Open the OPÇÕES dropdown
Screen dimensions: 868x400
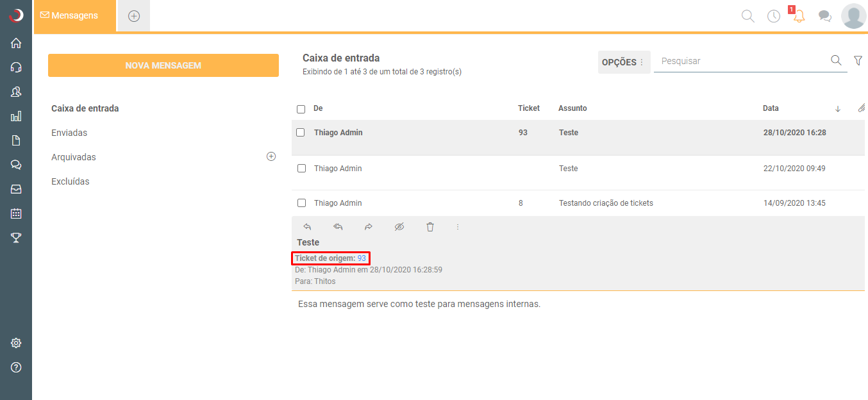[x=624, y=62]
